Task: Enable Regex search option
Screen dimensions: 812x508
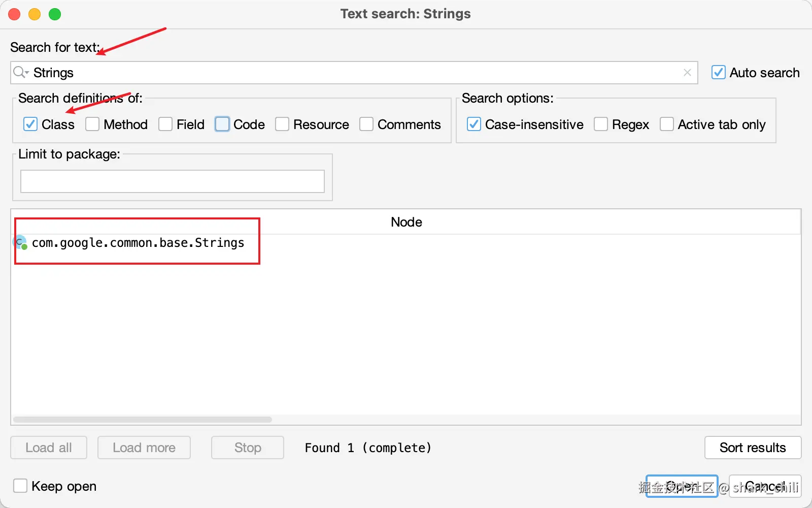Action: [x=601, y=124]
